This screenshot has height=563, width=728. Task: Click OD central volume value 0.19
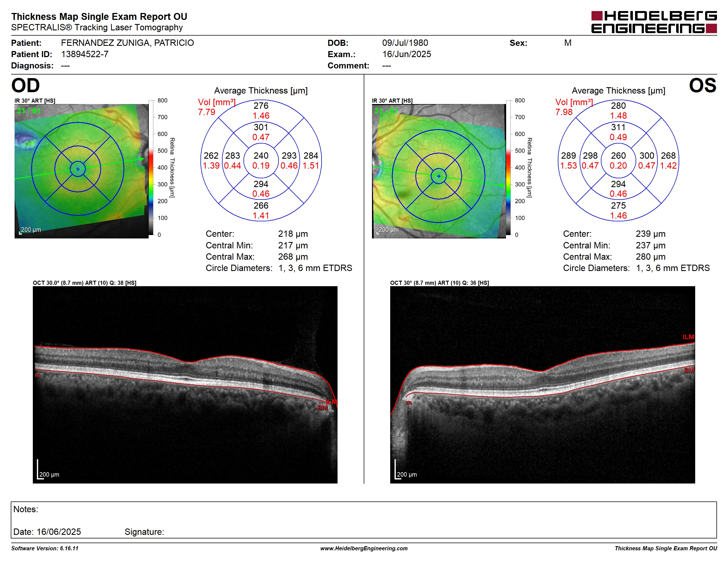pyautogui.click(x=261, y=166)
